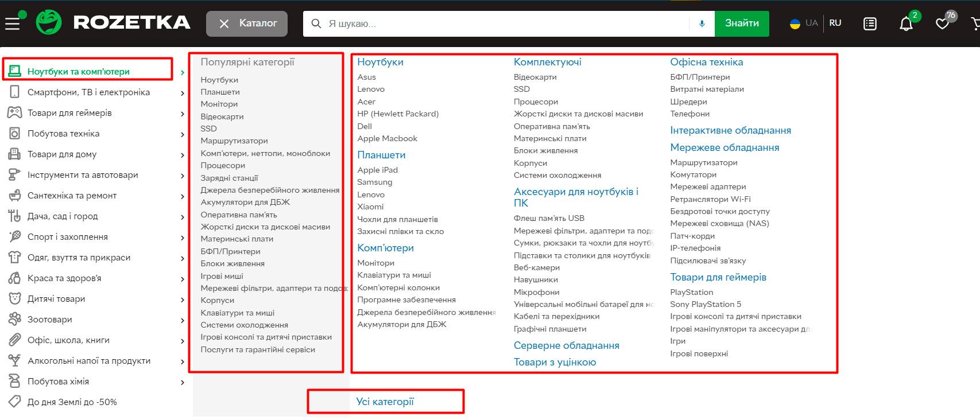This screenshot has height=420, width=980.
Task: Click the garden tools icon for Дача, сад і город
Action: pos(15,216)
